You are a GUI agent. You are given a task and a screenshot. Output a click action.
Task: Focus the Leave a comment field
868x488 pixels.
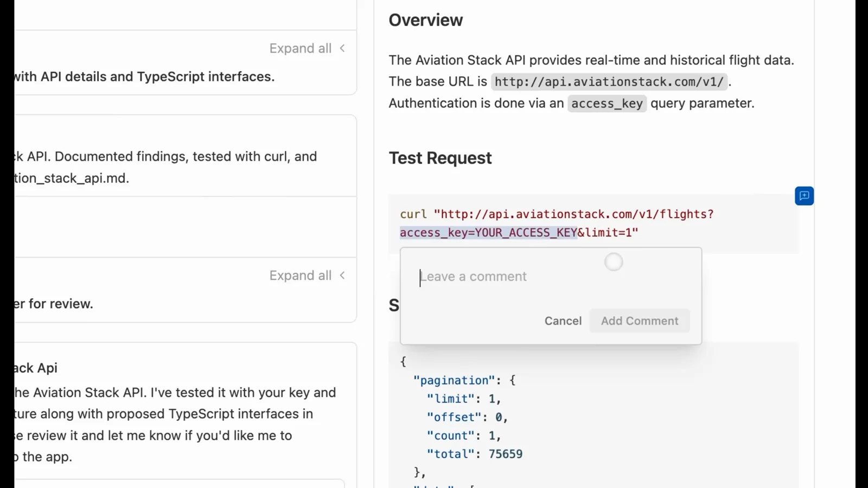pyautogui.click(x=551, y=277)
